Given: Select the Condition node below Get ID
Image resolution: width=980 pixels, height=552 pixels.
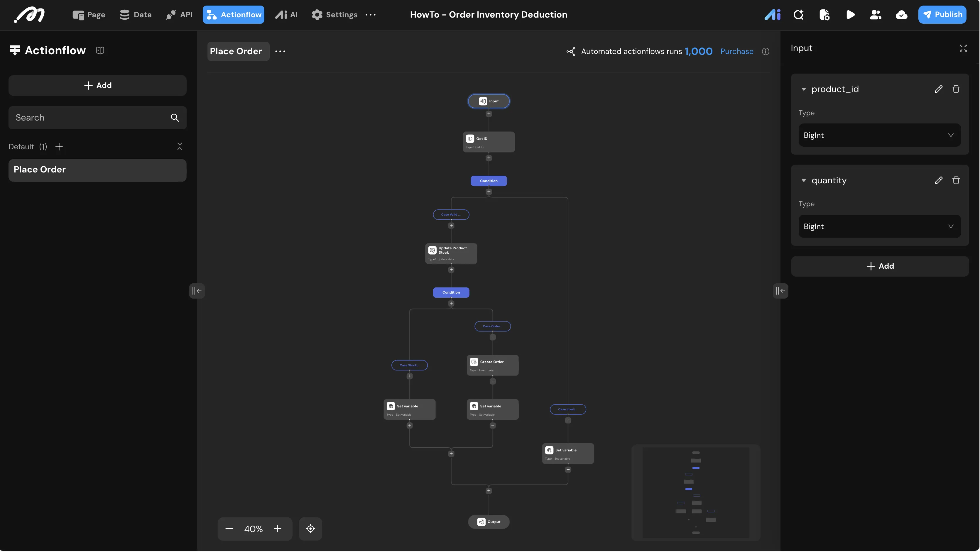Looking at the screenshot, I should 489,181.
